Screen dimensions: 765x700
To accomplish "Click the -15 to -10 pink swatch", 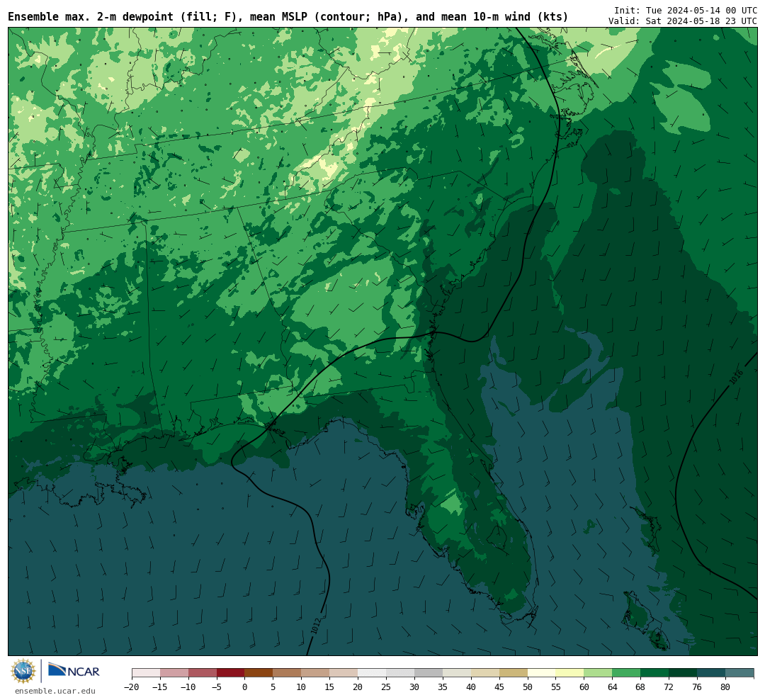I will [174, 673].
